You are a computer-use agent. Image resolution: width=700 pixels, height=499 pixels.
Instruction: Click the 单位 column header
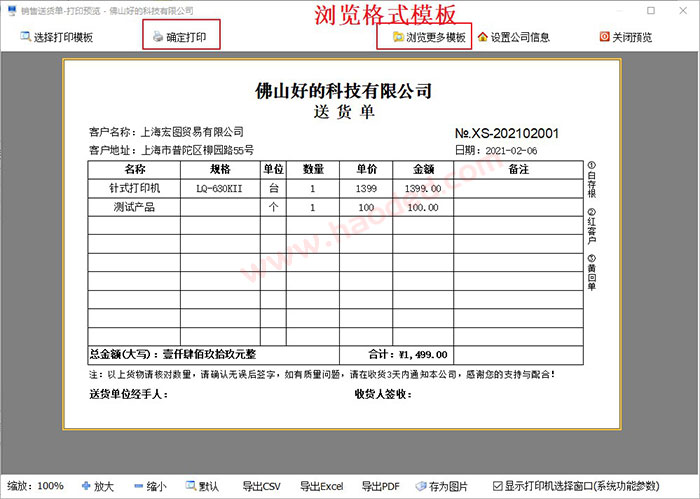pyautogui.click(x=273, y=170)
